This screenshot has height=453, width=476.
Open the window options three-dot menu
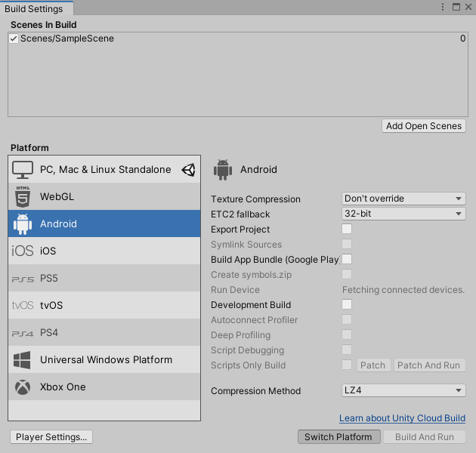tap(443, 7)
